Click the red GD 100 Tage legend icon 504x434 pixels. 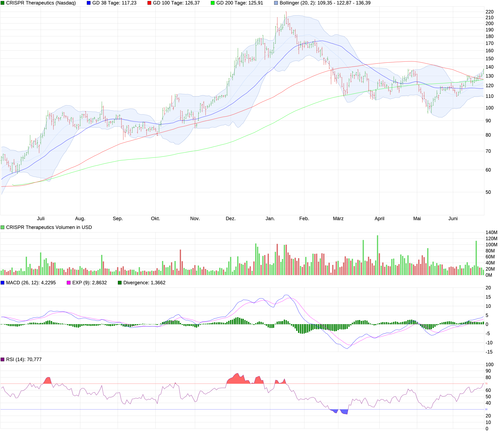(x=149, y=3)
